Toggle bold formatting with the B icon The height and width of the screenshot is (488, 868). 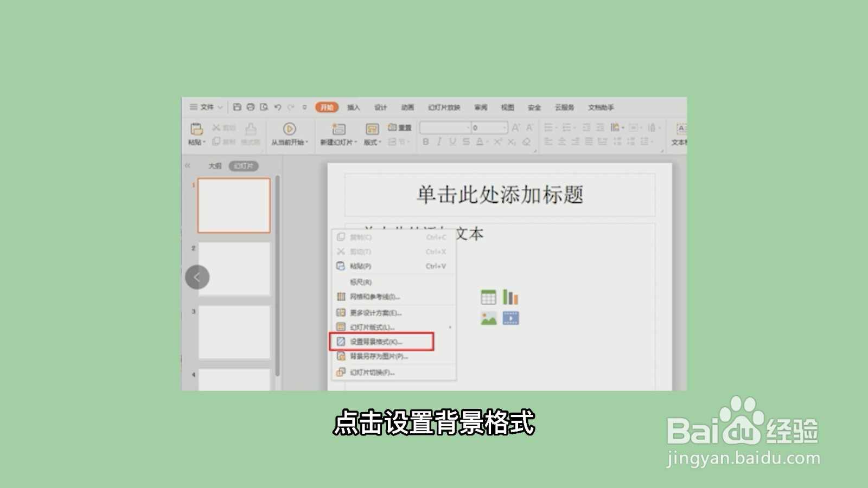pos(426,141)
